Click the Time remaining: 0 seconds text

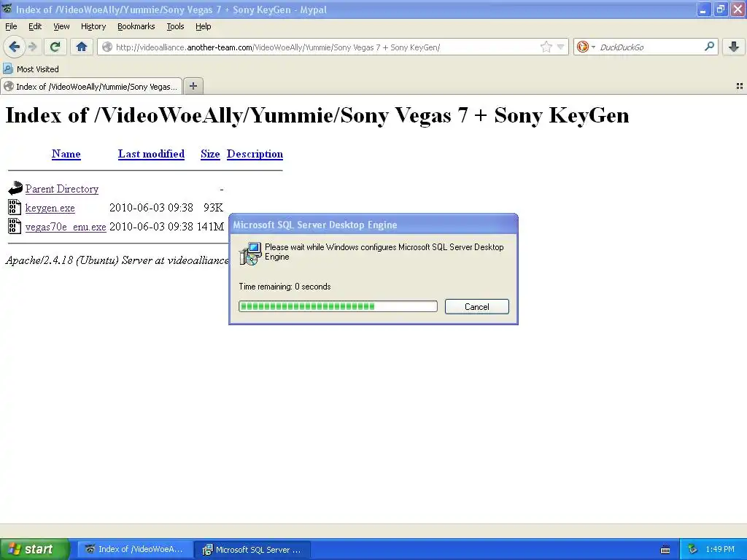(285, 286)
